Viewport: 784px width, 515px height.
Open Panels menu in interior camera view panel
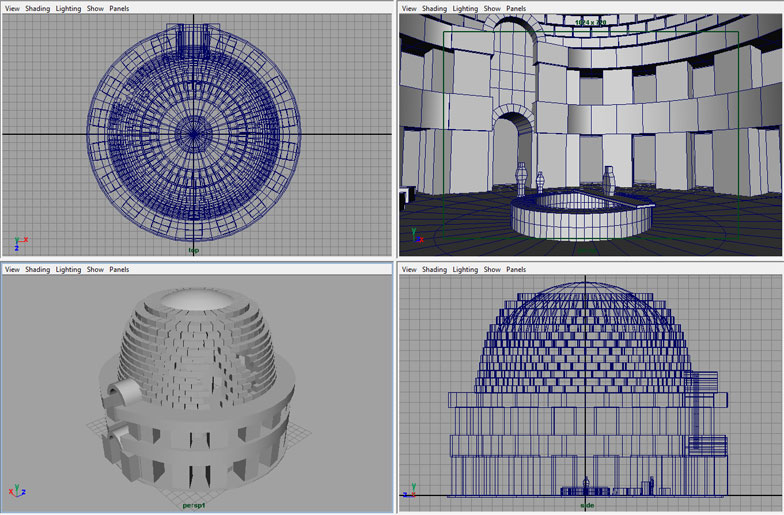click(516, 8)
